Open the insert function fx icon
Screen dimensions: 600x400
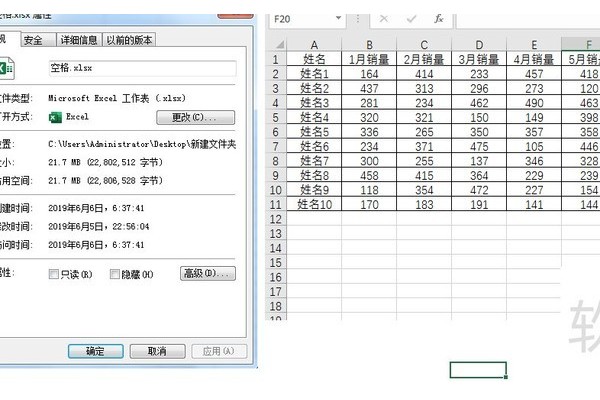point(439,19)
